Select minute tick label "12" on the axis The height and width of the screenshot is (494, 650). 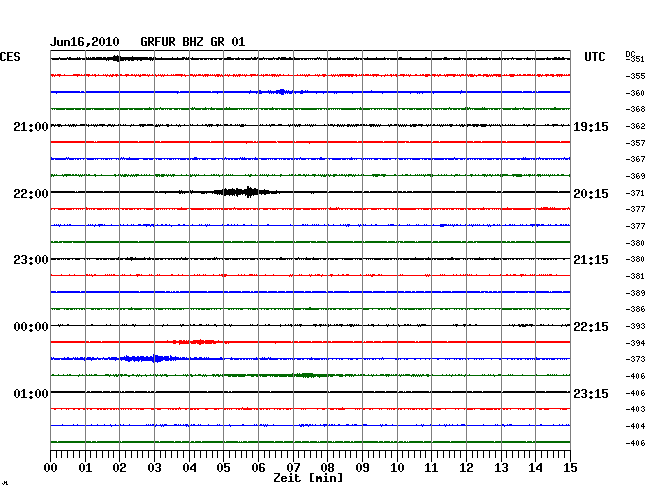466,468
